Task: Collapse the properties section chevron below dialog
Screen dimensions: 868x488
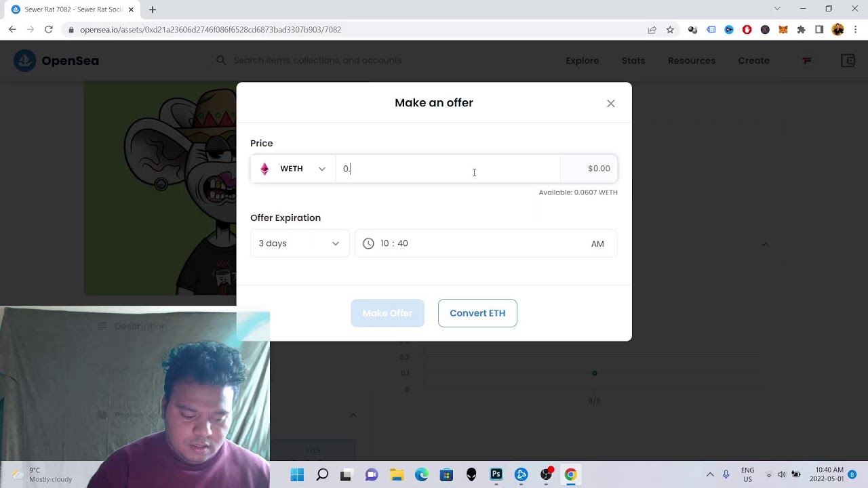Action: (353, 415)
